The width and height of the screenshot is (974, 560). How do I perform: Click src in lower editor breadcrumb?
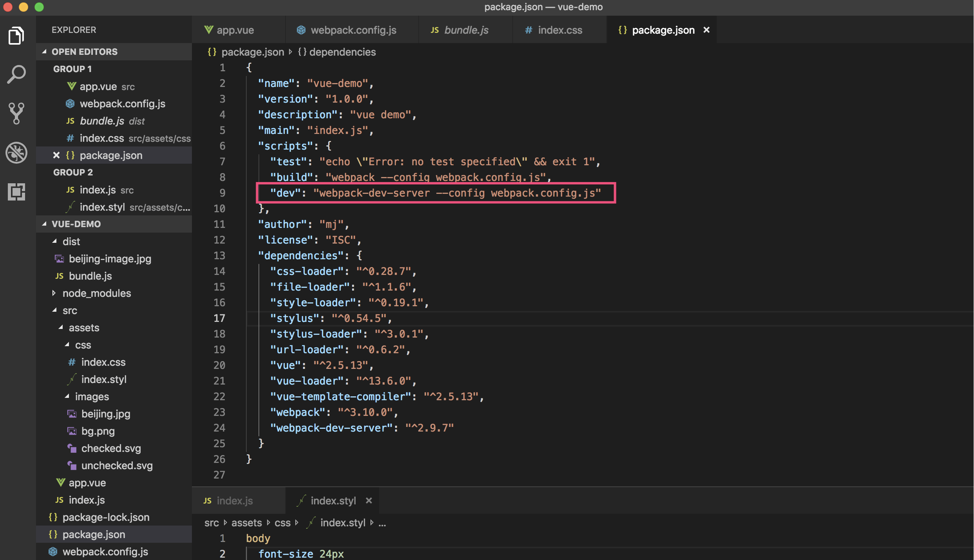(x=211, y=522)
